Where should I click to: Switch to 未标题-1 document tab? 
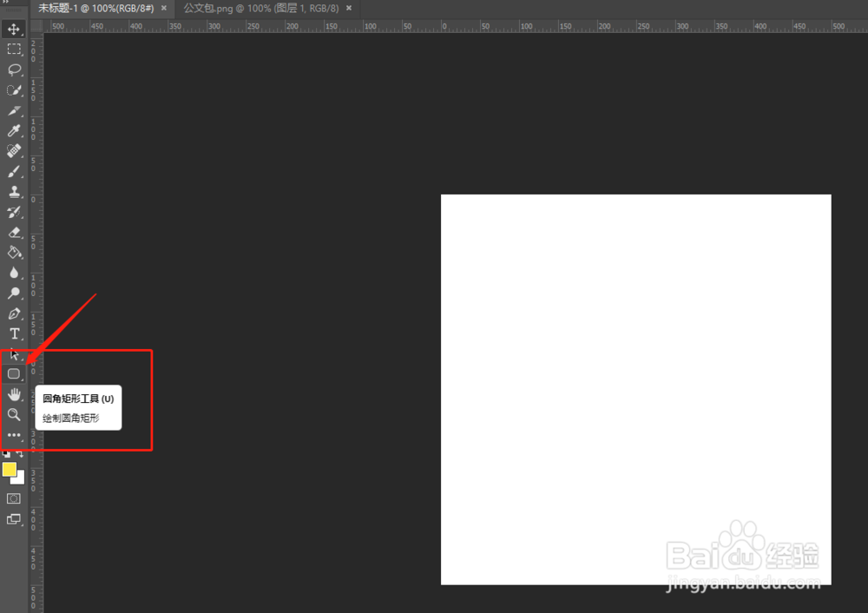coord(96,9)
